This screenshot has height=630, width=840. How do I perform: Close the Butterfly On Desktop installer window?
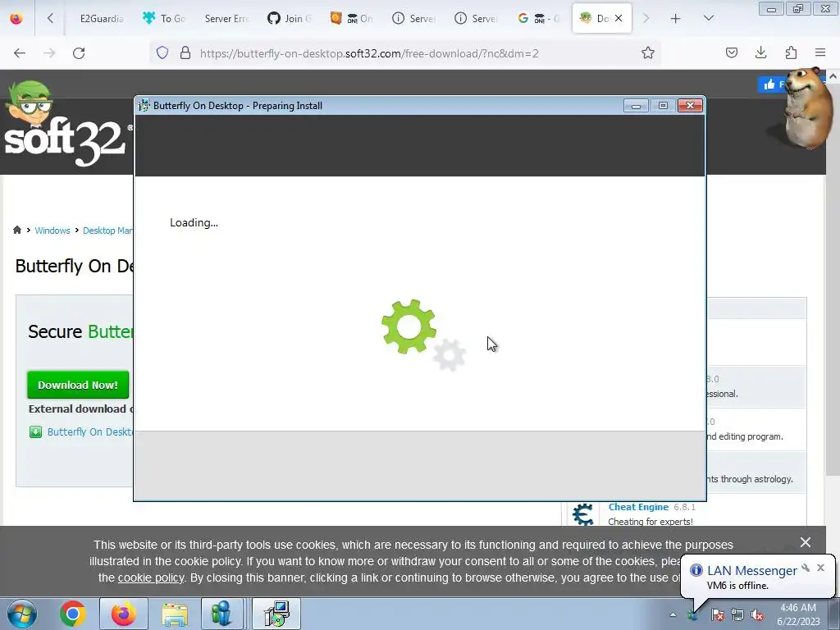point(690,106)
